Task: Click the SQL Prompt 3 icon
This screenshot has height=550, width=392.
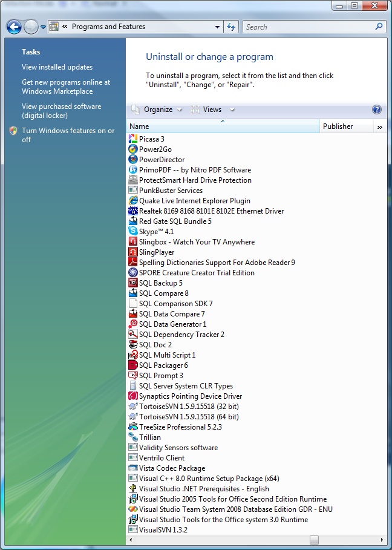Action: click(x=133, y=375)
